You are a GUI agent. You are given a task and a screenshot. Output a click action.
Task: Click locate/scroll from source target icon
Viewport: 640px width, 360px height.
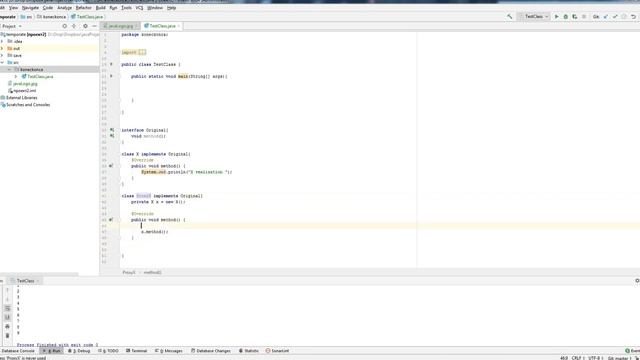pyautogui.click(x=64, y=26)
